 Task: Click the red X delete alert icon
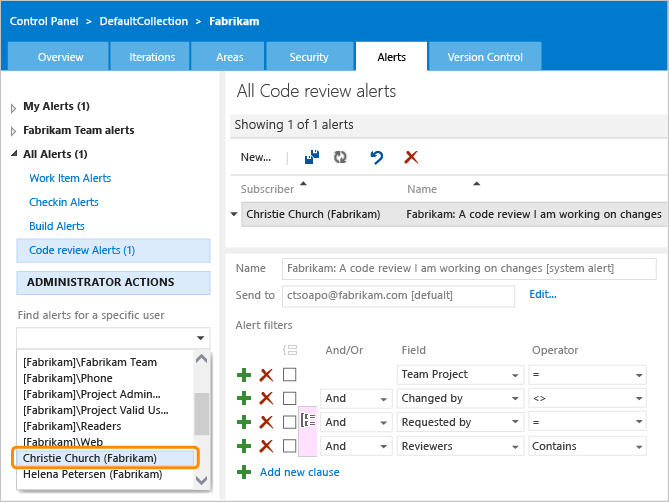point(410,157)
